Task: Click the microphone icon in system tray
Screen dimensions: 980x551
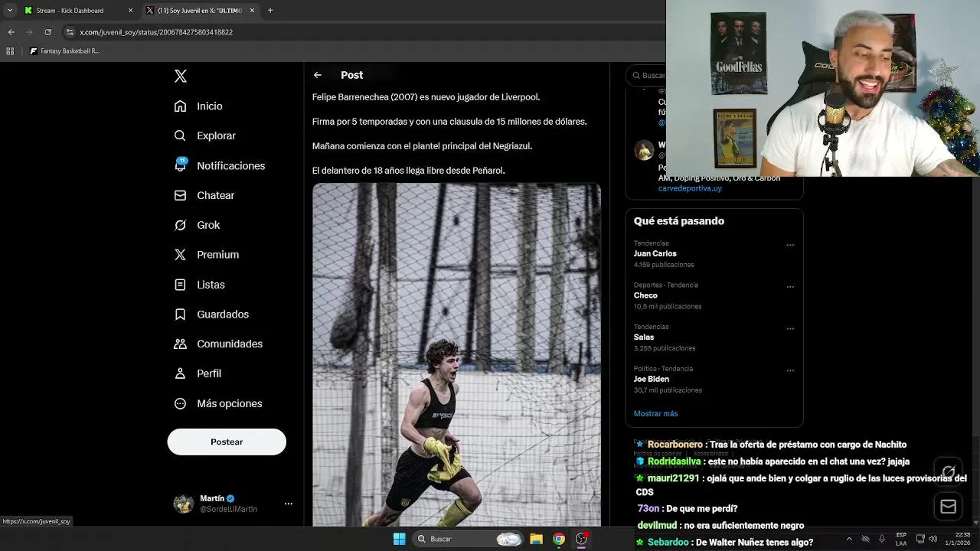Action: pyautogui.click(x=882, y=539)
